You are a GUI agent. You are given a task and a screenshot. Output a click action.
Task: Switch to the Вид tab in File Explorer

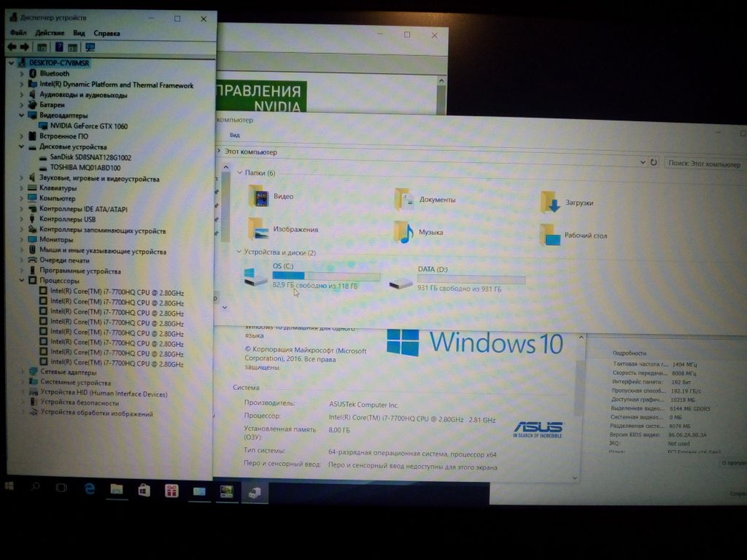(235, 135)
